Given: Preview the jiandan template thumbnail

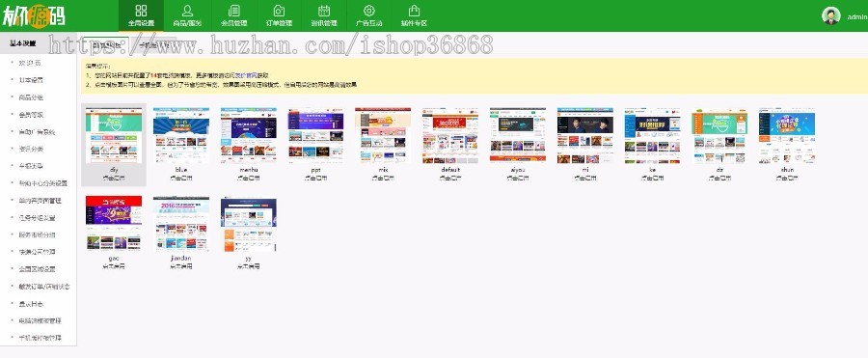Looking at the screenshot, I should point(181,223).
